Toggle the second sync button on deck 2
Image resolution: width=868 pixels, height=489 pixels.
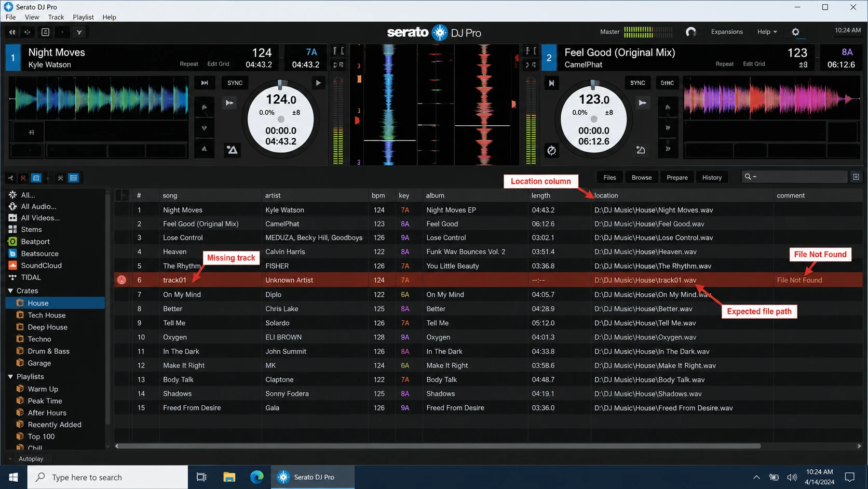(667, 83)
